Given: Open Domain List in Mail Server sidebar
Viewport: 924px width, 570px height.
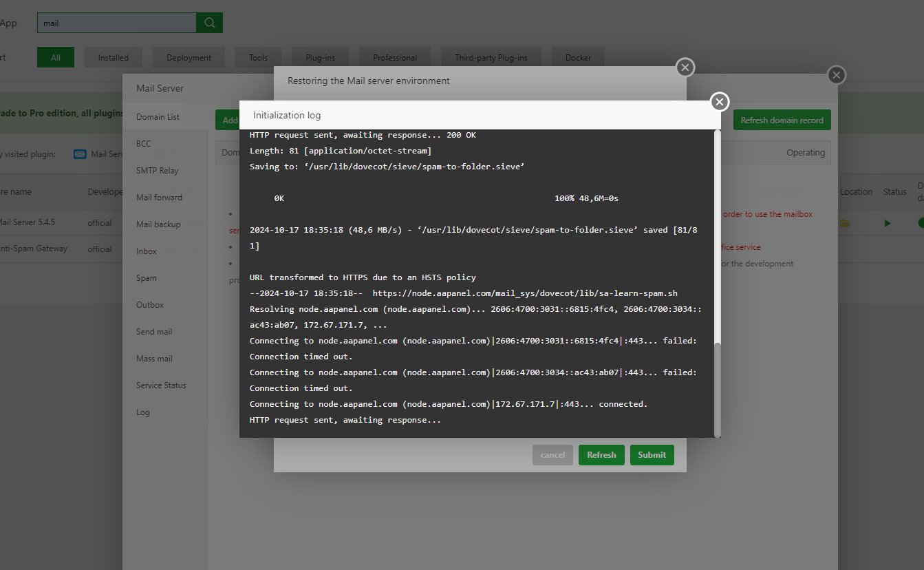Looking at the screenshot, I should [165, 117].
